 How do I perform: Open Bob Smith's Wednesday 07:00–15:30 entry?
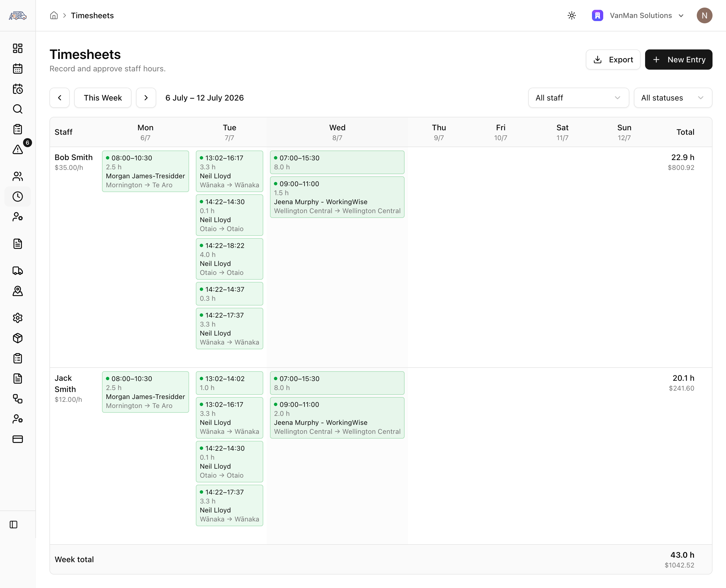click(x=337, y=162)
